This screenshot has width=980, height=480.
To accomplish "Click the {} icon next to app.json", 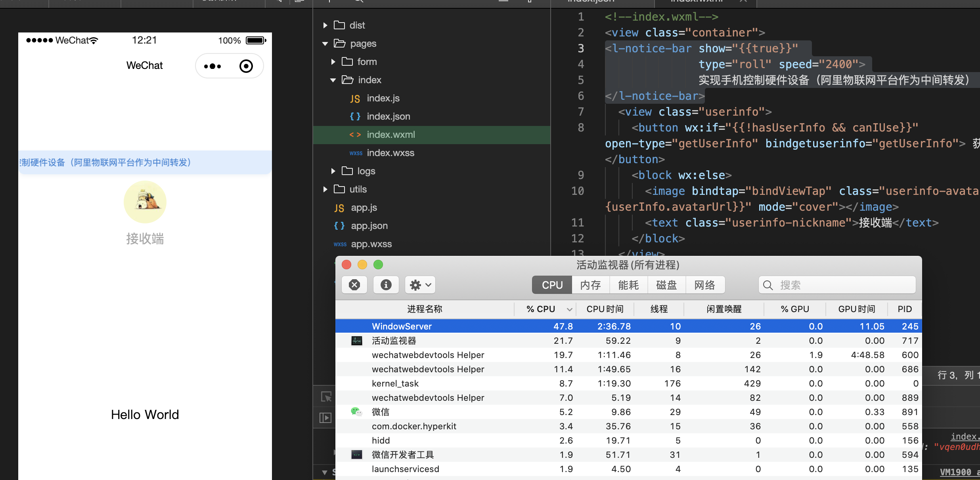I will (x=339, y=226).
